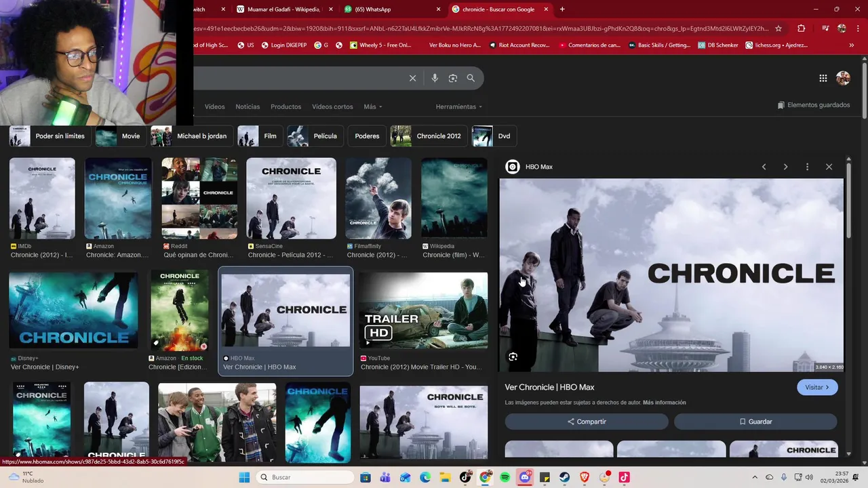Clear the Google search box text
Screen dimensions: 868x488
tap(412, 78)
